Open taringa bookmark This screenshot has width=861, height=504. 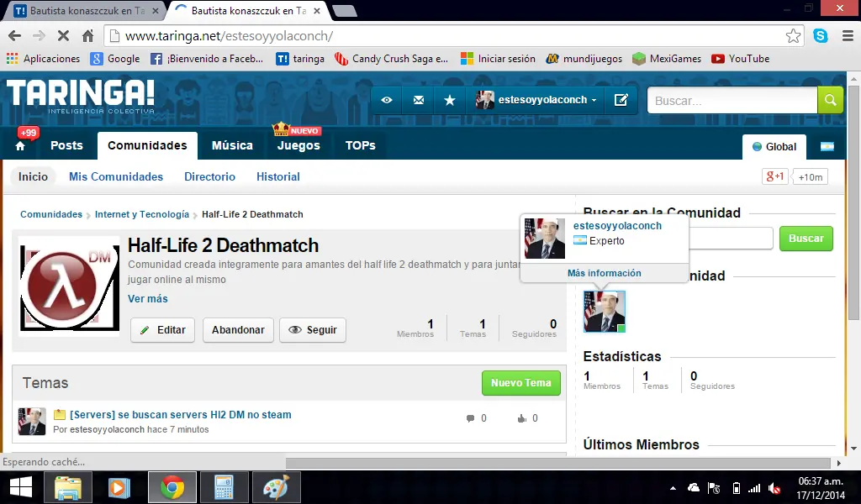coord(300,59)
